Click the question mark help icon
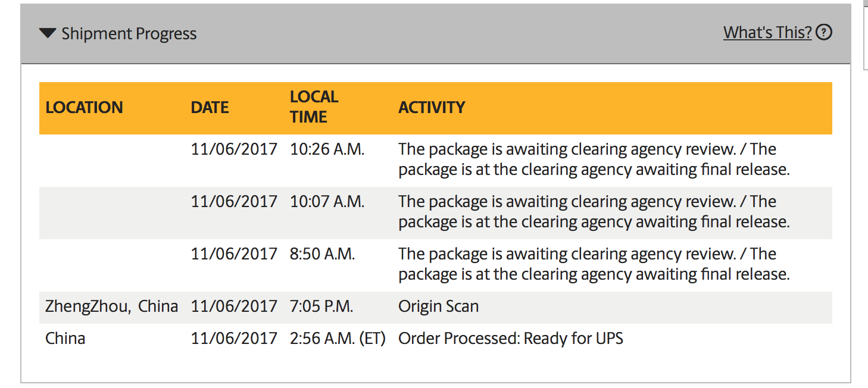868x388 pixels. 824,32
